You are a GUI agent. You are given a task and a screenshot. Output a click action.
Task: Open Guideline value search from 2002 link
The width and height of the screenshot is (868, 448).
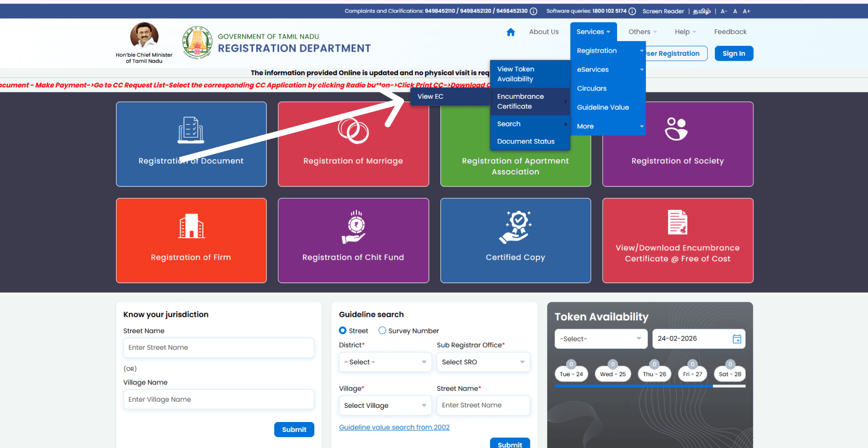394,427
